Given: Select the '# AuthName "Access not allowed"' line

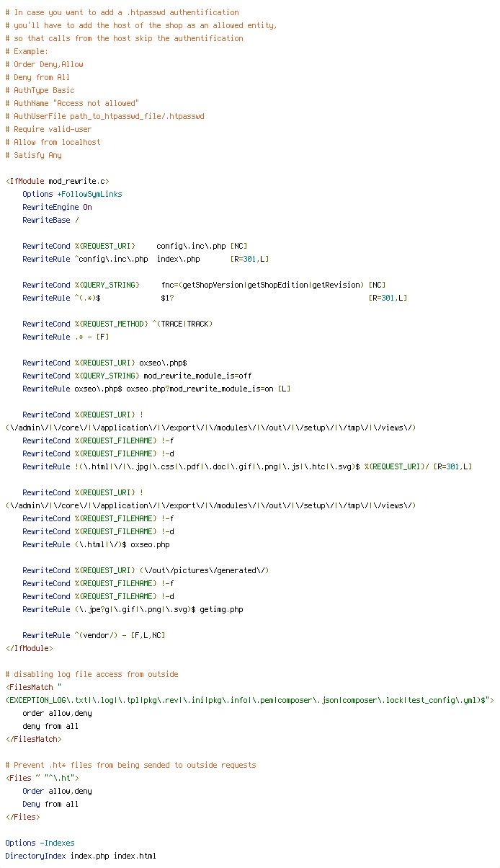Looking at the screenshot, I should [x=72, y=103].
